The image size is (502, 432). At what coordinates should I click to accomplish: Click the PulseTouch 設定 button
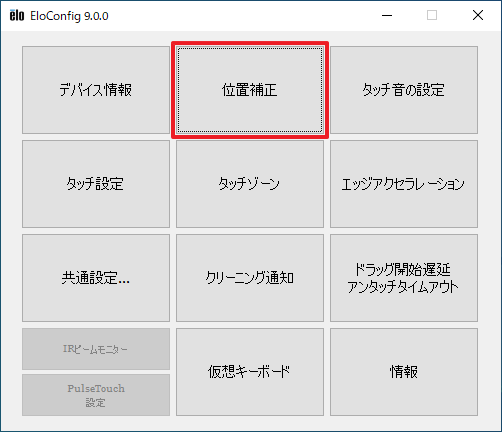96,395
